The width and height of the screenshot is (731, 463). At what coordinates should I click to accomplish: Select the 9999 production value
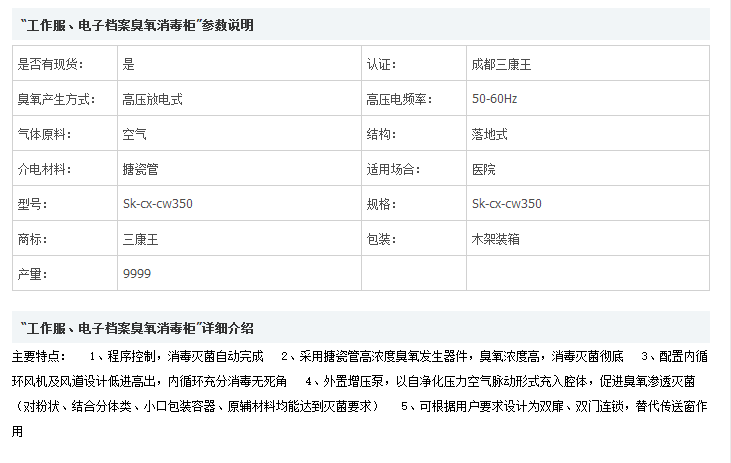point(137,273)
